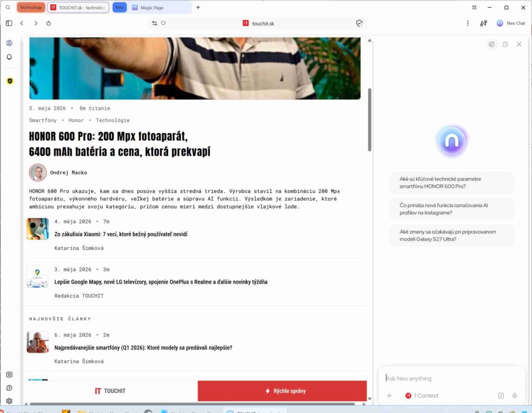The height and width of the screenshot is (413, 532).
Task: Open the hero image of HONOR article
Action: [195, 68]
